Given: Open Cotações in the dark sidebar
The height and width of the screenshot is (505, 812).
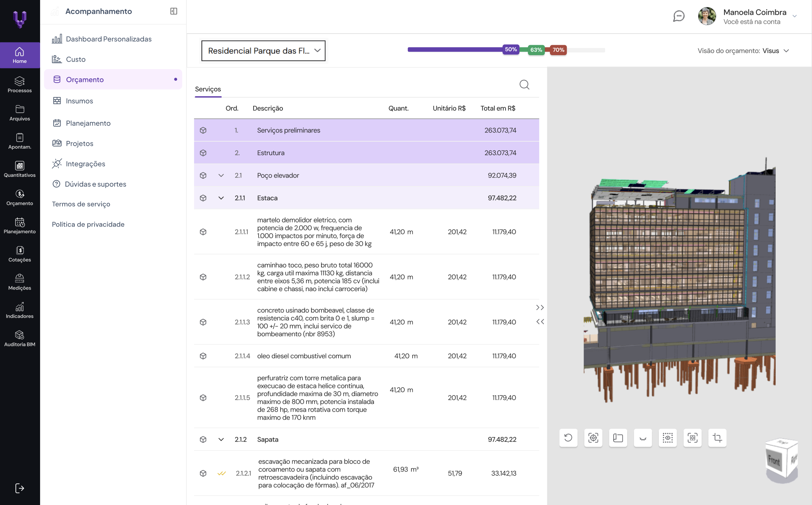Looking at the screenshot, I should pyautogui.click(x=20, y=254).
